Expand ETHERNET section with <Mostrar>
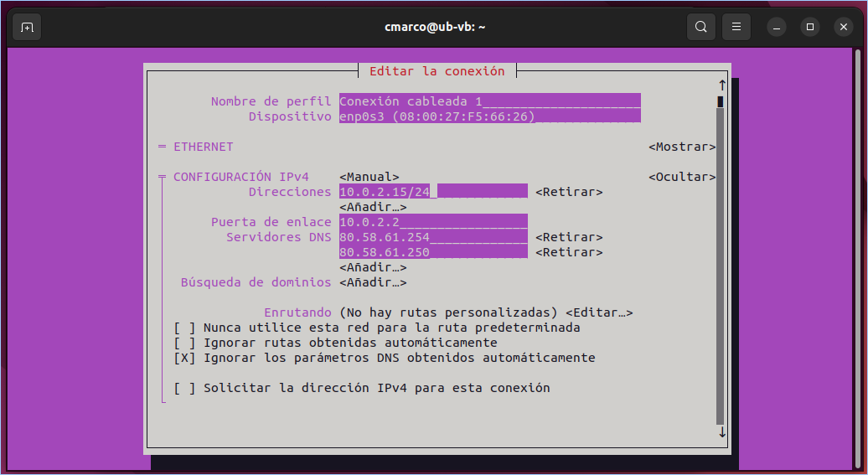 (x=682, y=147)
